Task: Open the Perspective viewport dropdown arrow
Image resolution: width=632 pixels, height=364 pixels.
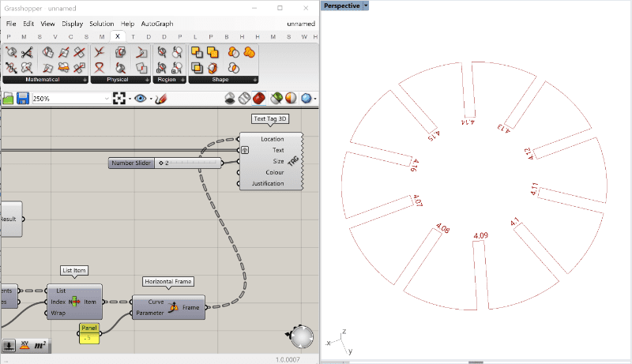Action: (x=366, y=6)
